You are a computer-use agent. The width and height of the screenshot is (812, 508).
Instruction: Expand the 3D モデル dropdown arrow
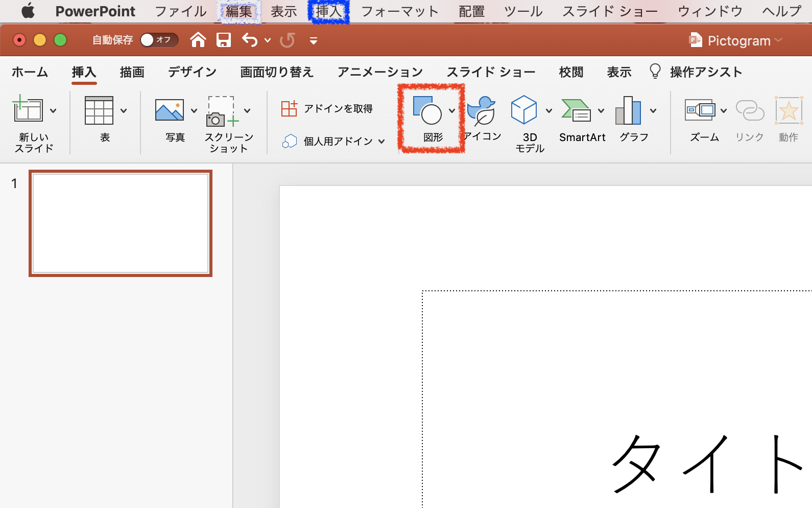[x=549, y=110]
